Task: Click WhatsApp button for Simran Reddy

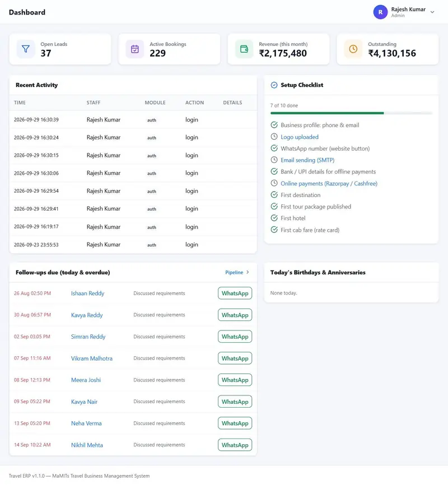Action: 235,337
